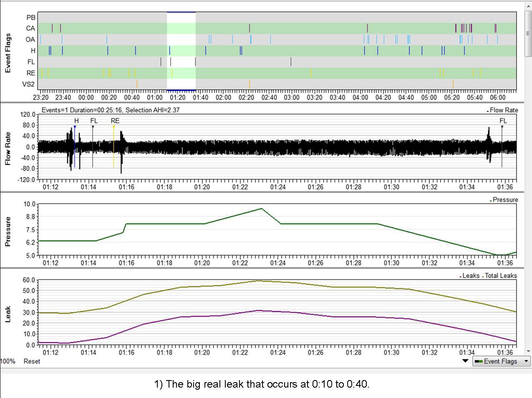Click the 100% zoom level label
532x398 pixels.
click(8, 361)
